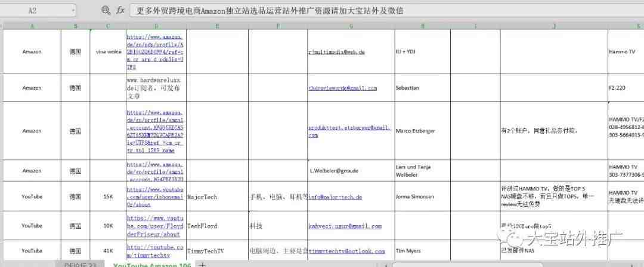
Task: Select the 'Amazon' cell in Sebastian's row
Action: [x=32, y=88]
